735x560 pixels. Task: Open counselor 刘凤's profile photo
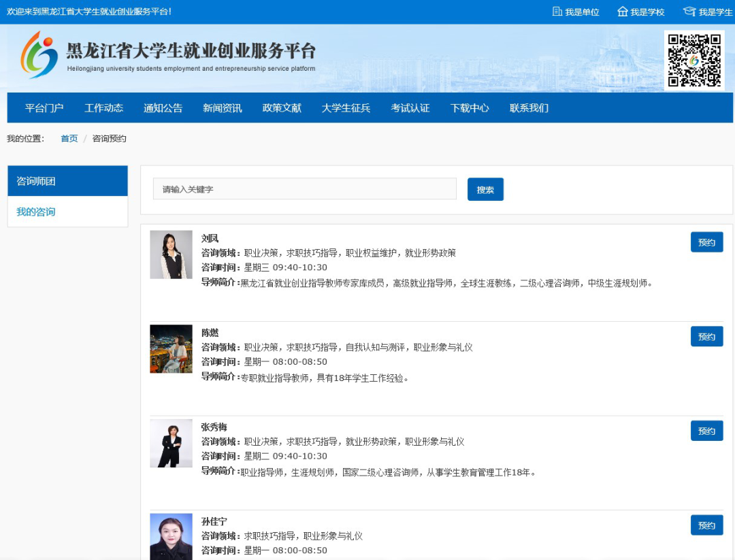(x=171, y=254)
